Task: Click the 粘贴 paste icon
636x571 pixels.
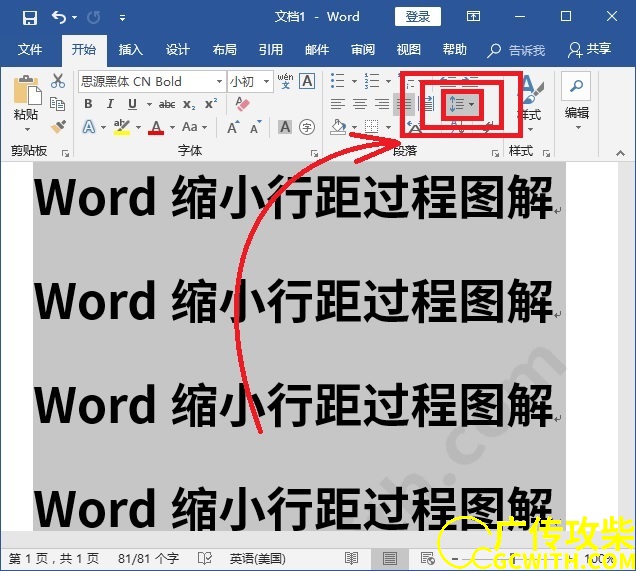Action: tap(27, 89)
